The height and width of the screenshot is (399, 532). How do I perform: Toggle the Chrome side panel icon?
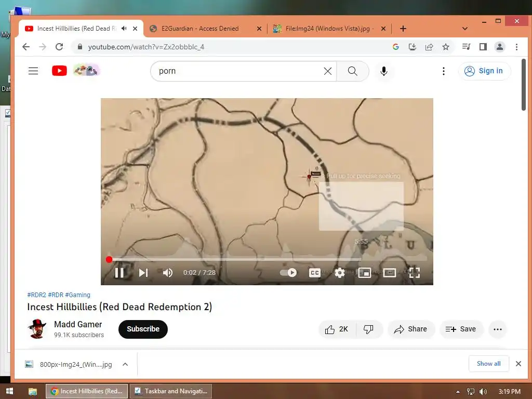pyautogui.click(x=483, y=47)
